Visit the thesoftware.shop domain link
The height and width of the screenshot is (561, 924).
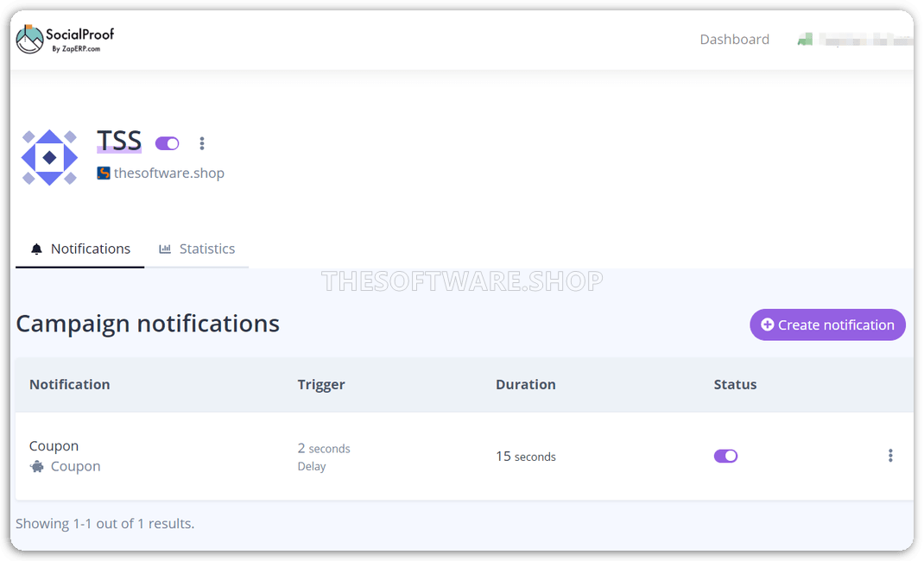pos(169,173)
